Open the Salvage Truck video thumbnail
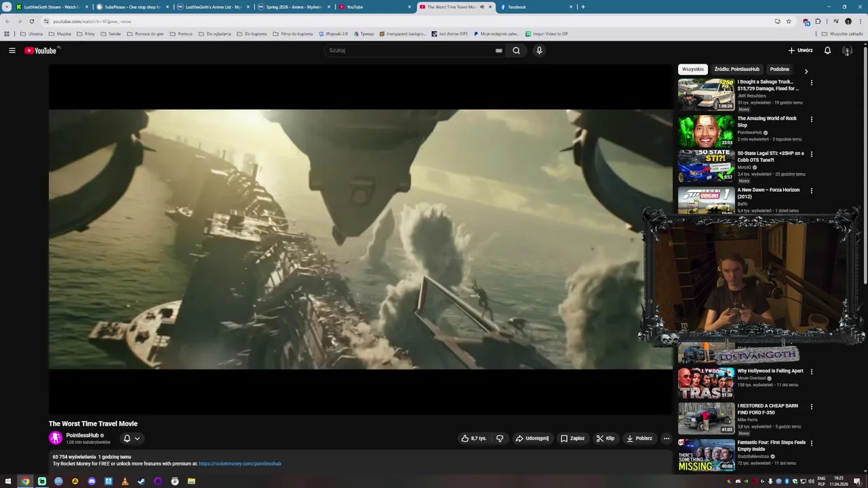868x488 pixels. click(706, 94)
